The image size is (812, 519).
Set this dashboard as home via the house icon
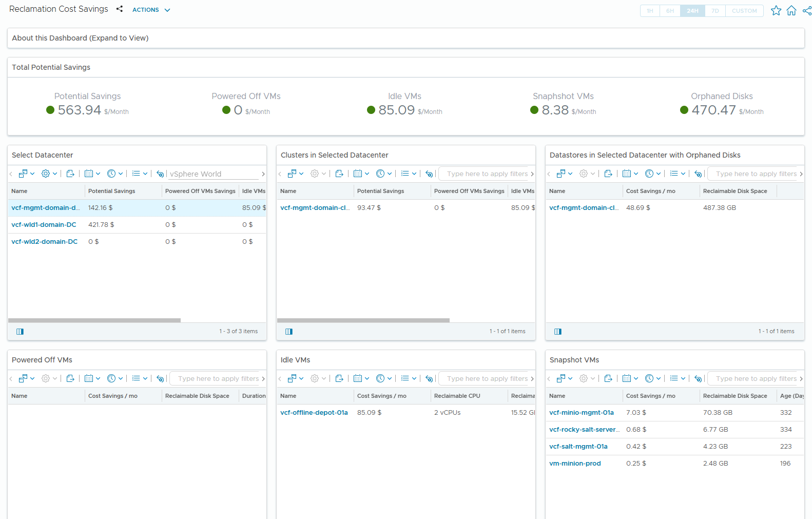click(x=791, y=10)
